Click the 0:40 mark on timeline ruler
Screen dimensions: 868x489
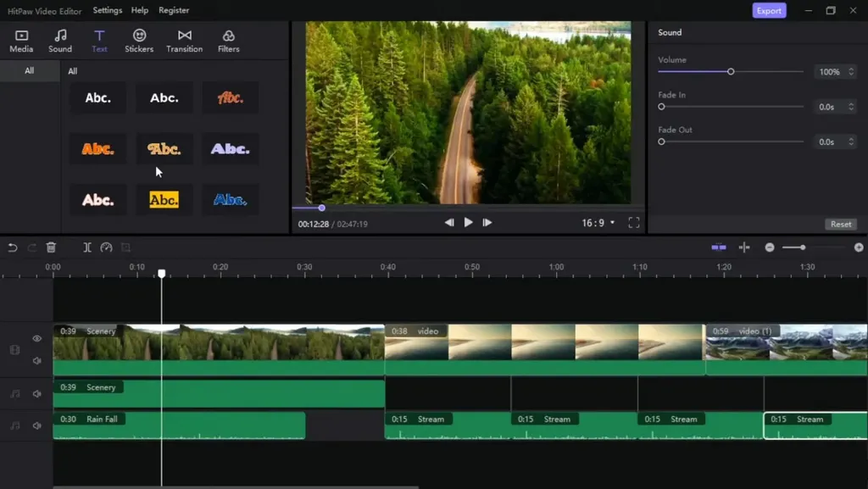click(x=388, y=267)
